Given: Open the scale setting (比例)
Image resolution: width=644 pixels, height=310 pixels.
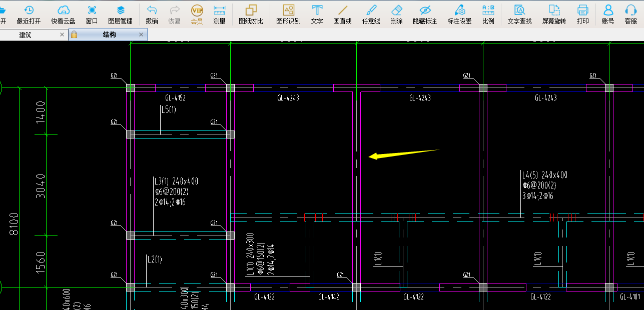Looking at the screenshot, I should tap(488, 14).
